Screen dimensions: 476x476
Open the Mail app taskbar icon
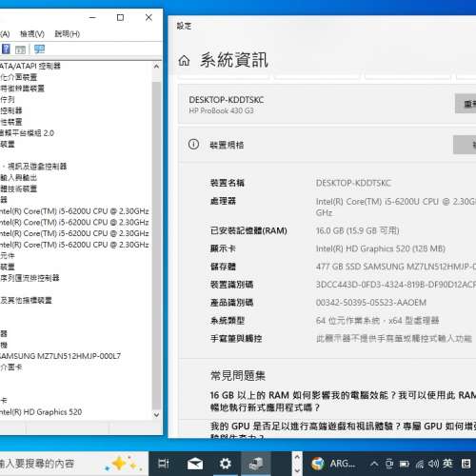(x=195, y=464)
